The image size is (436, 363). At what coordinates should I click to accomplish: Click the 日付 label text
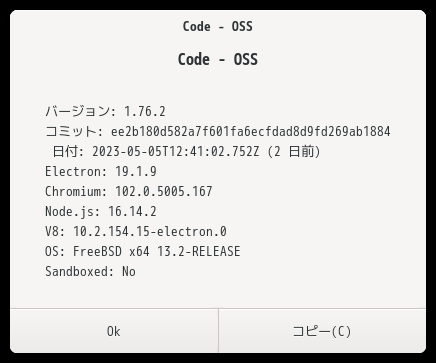(x=68, y=151)
